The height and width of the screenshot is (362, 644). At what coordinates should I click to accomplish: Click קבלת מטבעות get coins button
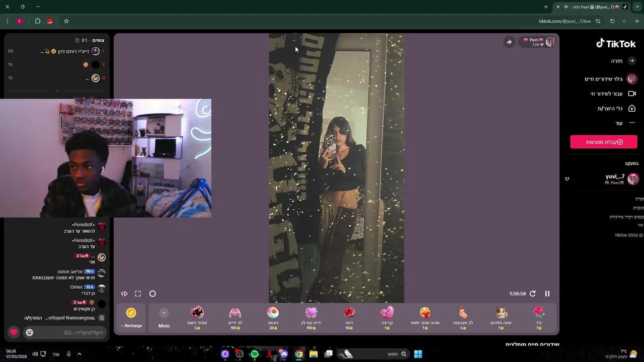click(x=604, y=142)
